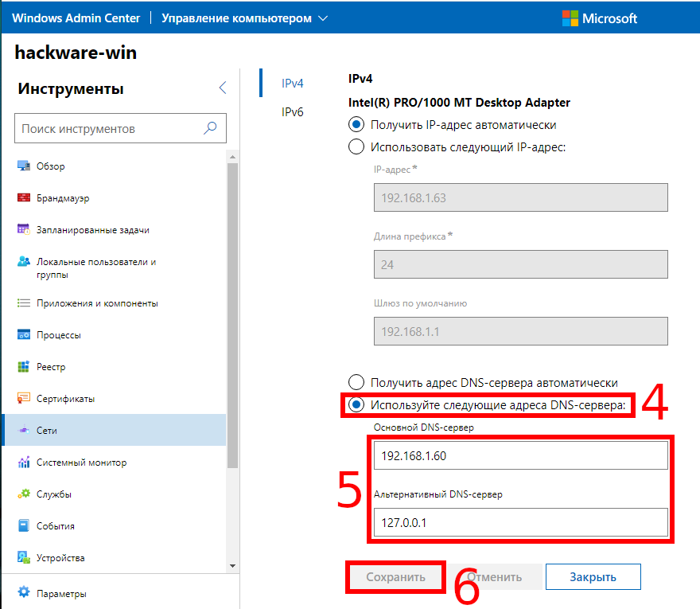The height and width of the screenshot is (609, 700).
Task: Open the Параметры settings gear
Action: coord(23,593)
